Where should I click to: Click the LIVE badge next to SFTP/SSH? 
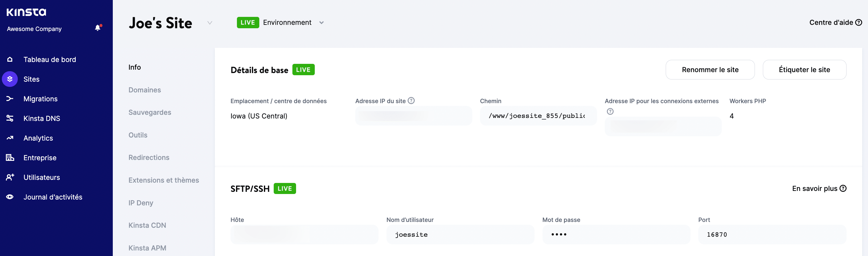click(x=285, y=188)
